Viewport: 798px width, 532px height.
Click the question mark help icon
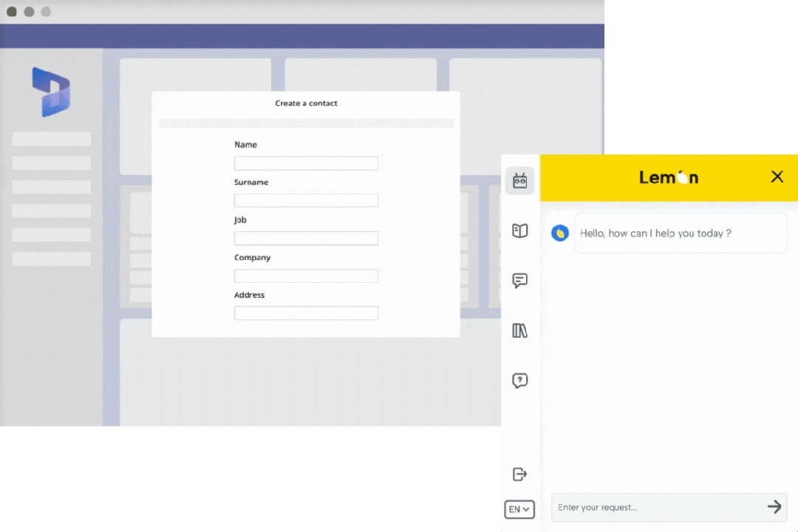519,381
